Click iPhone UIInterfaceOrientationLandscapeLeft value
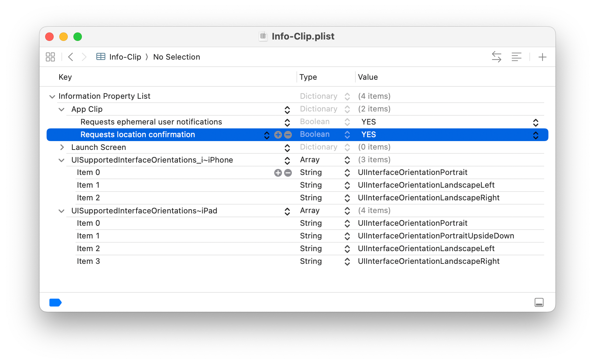 coord(426,185)
